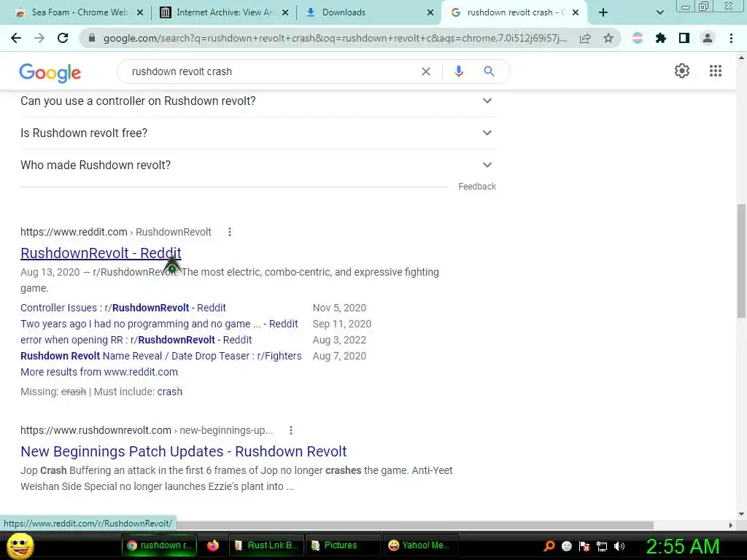Switch to the Internet Archive tab

pyautogui.click(x=224, y=12)
